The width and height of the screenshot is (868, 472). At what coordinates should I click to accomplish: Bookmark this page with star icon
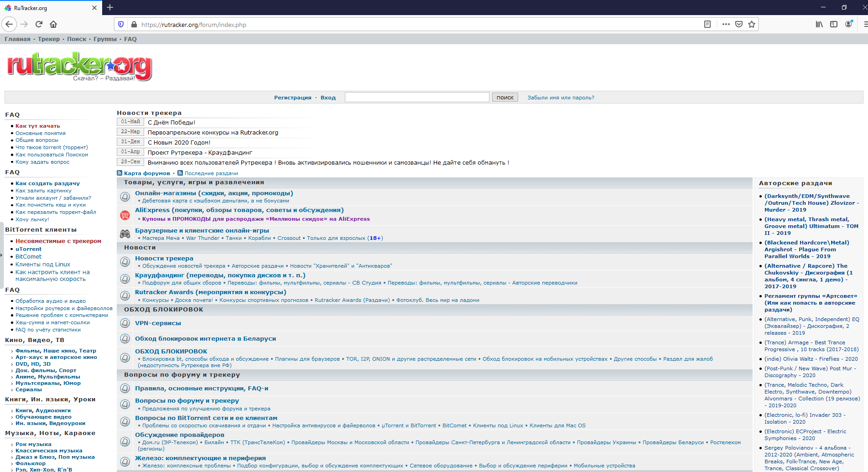(x=752, y=24)
